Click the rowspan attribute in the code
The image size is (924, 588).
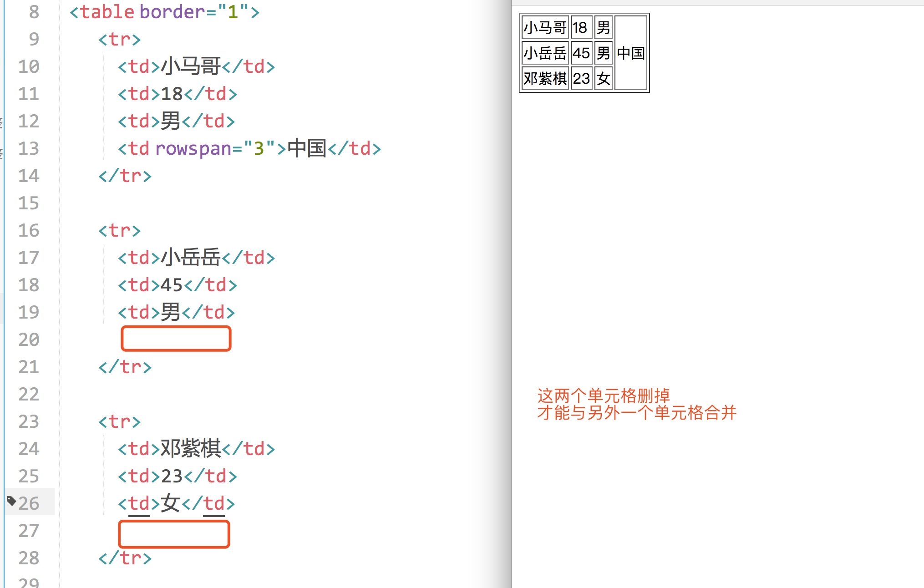(x=193, y=148)
